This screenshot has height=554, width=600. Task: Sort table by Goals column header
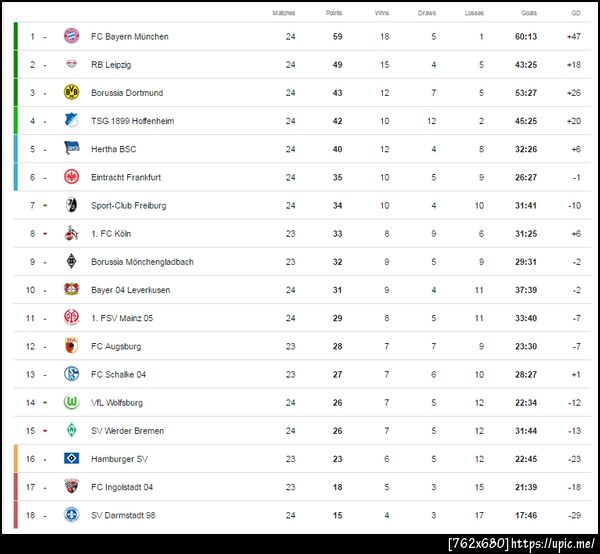tap(529, 13)
